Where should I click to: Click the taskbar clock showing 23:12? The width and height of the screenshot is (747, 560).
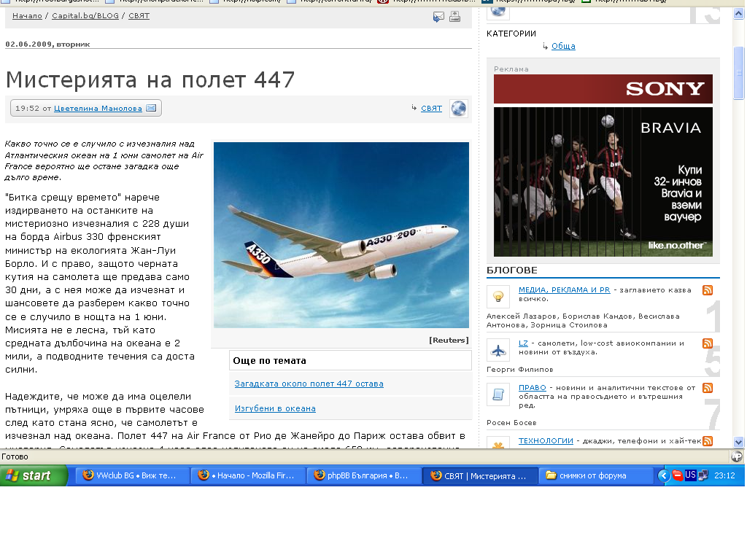(x=724, y=475)
